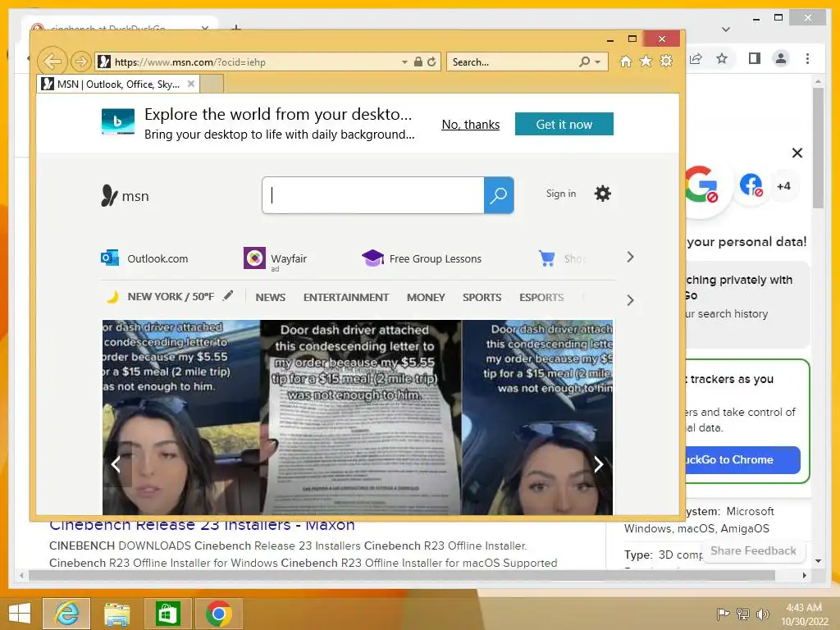
Task: Open Windows Start button
Action: tap(20, 613)
